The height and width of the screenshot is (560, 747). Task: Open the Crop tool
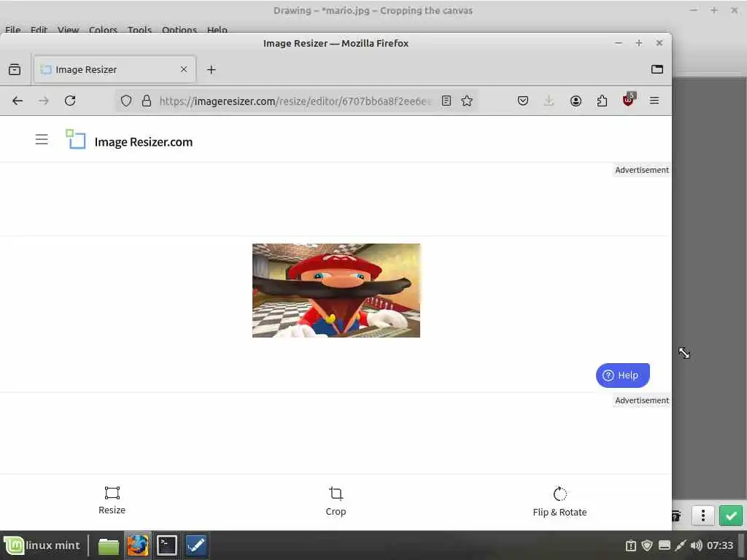(x=336, y=501)
